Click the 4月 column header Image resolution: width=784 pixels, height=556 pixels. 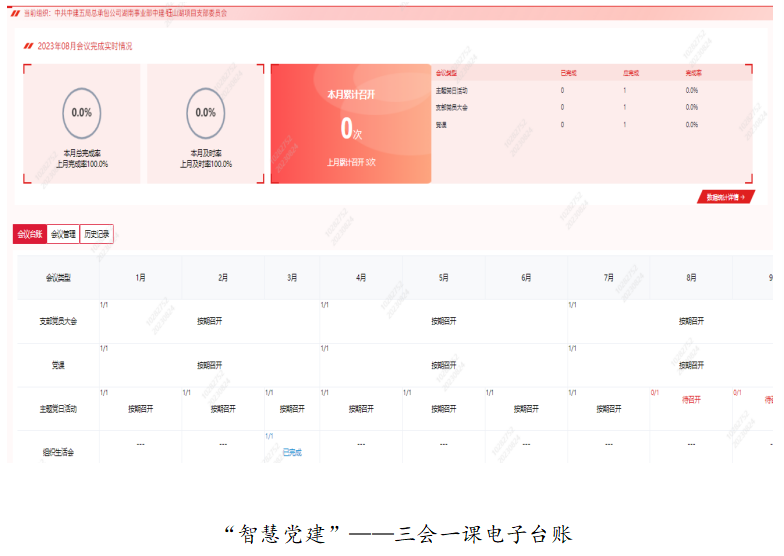click(361, 278)
